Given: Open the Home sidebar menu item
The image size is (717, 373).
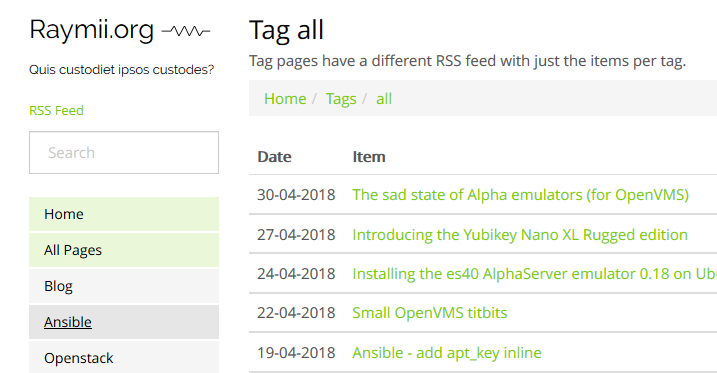Looking at the screenshot, I should click(124, 214).
